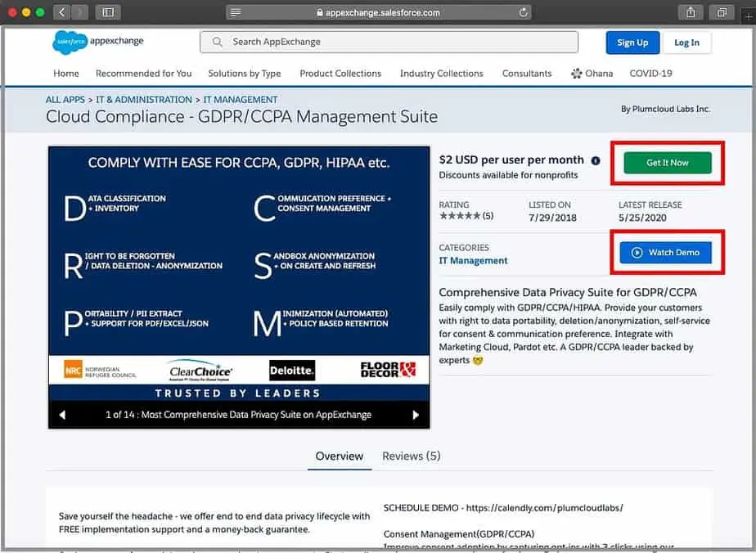756x553 pixels.
Task: Go to next slide in carousel
Action: 416,415
